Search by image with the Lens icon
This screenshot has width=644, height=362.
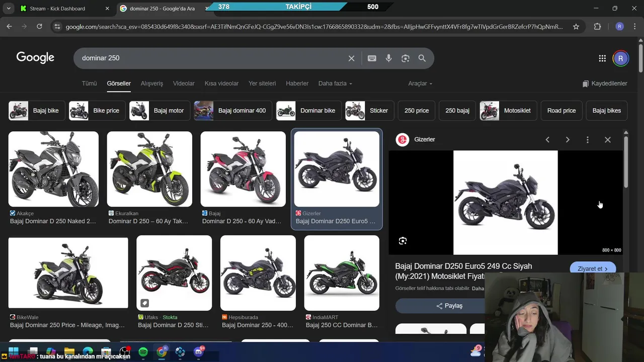point(406,58)
